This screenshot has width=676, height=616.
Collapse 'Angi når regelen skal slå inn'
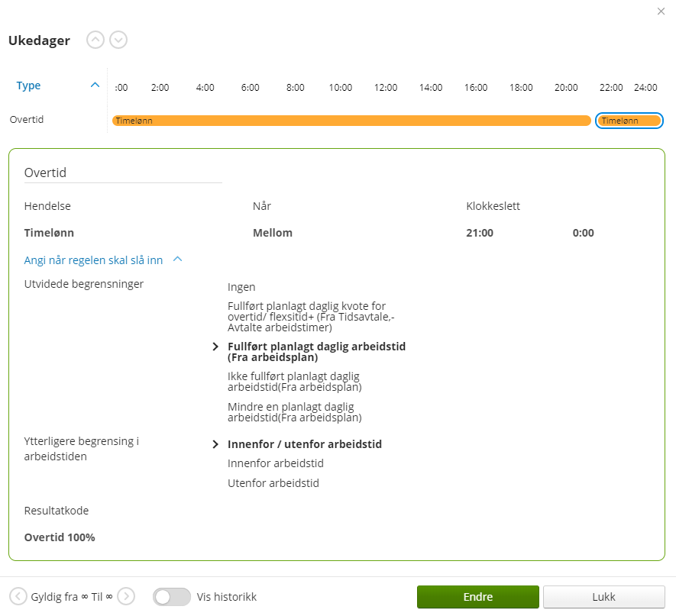(x=178, y=260)
